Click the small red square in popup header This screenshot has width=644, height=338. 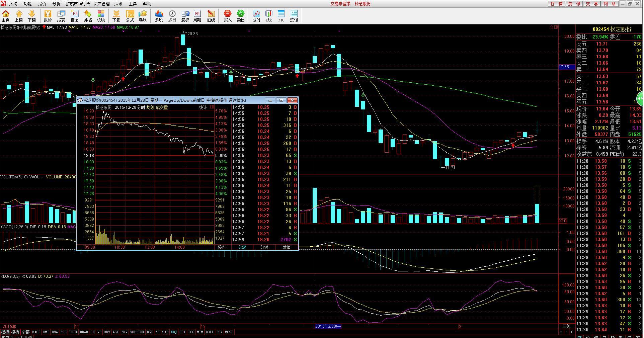(212, 107)
